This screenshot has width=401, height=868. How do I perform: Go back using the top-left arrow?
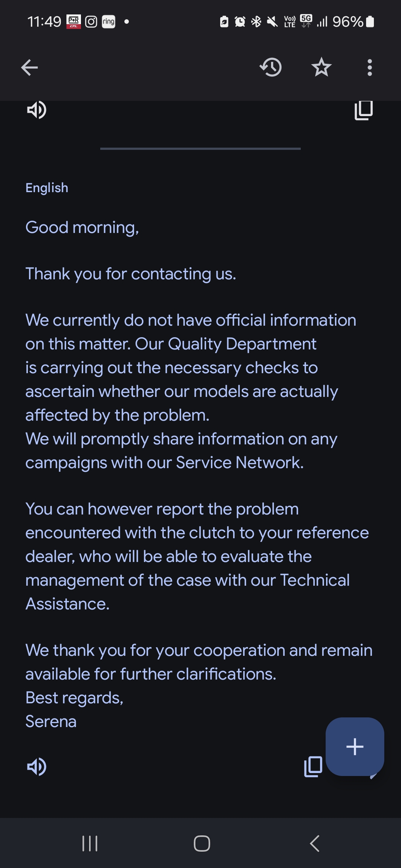pos(30,68)
